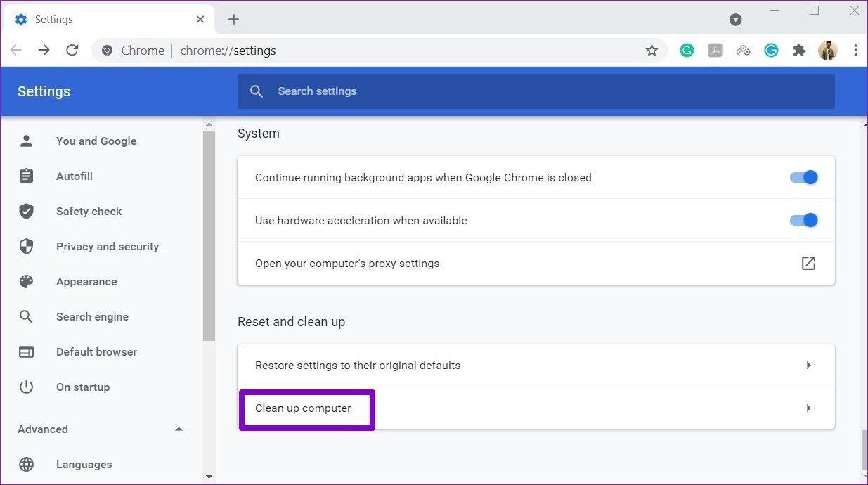Image resolution: width=868 pixels, height=485 pixels.
Task: Click the Autofill clipboard icon
Action: (27, 176)
